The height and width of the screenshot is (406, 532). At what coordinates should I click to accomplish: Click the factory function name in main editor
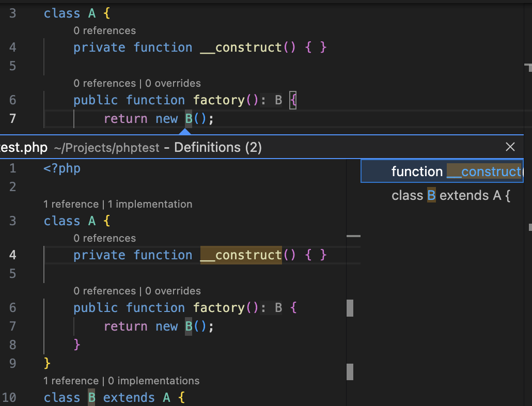[x=218, y=100]
